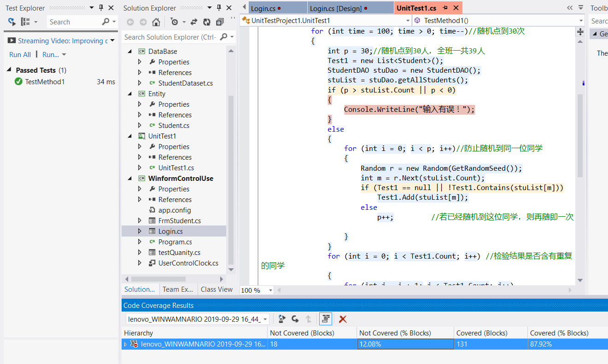Expand the Login.cs node
Image resolution: width=608 pixels, height=364 pixels.
click(140, 231)
